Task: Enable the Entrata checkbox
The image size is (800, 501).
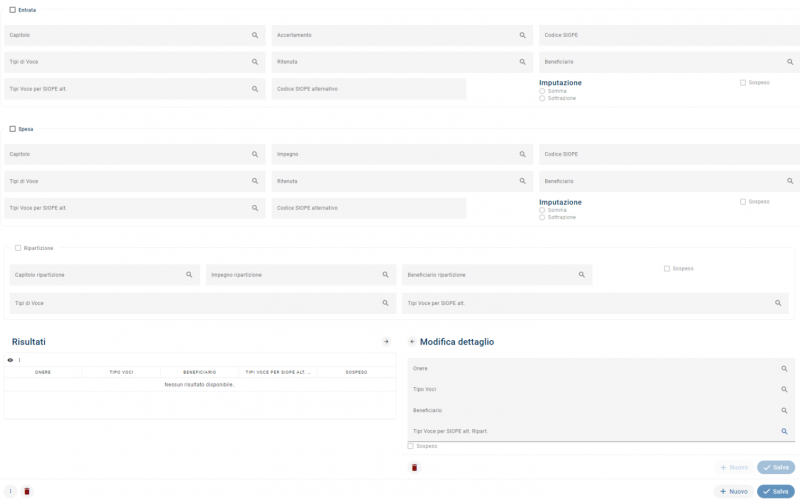Action: (x=13, y=10)
